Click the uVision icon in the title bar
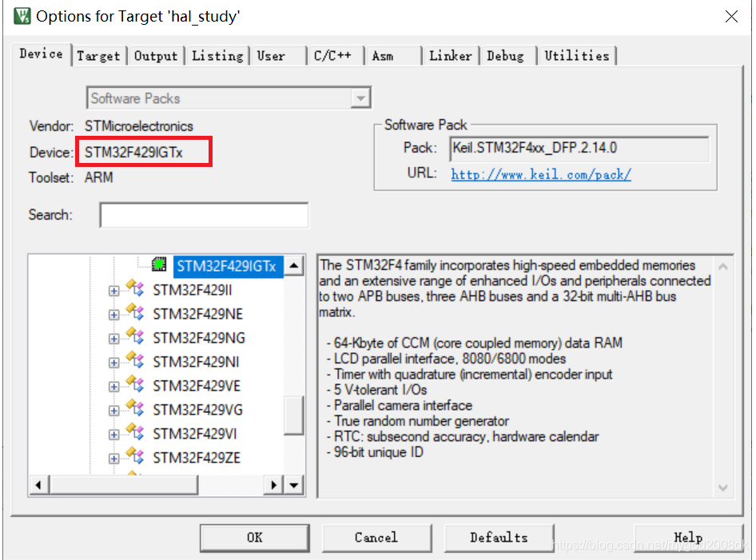The image size is (756, 560). coord(22,16)
